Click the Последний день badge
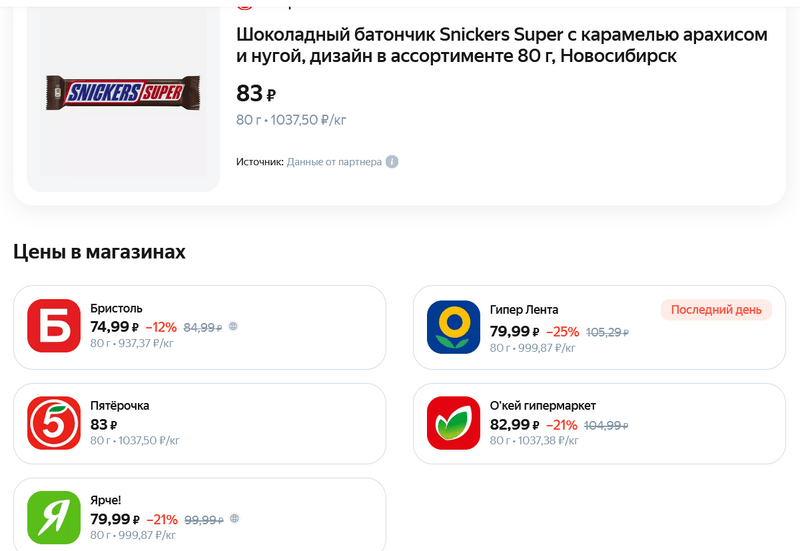 click(716, 310)
